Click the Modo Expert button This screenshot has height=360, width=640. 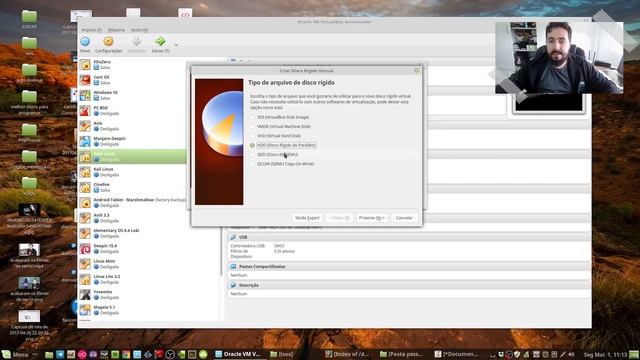307,218
